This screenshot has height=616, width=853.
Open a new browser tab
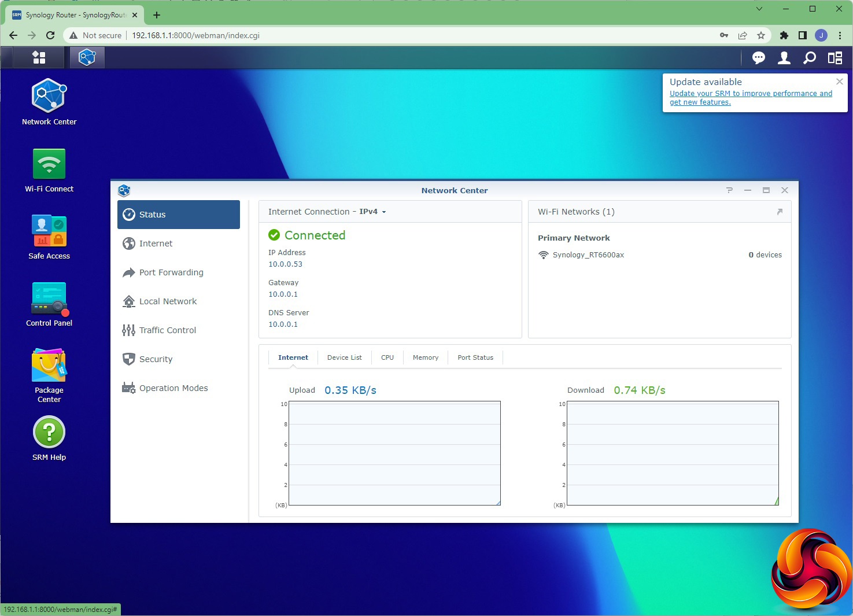point(157,15)
